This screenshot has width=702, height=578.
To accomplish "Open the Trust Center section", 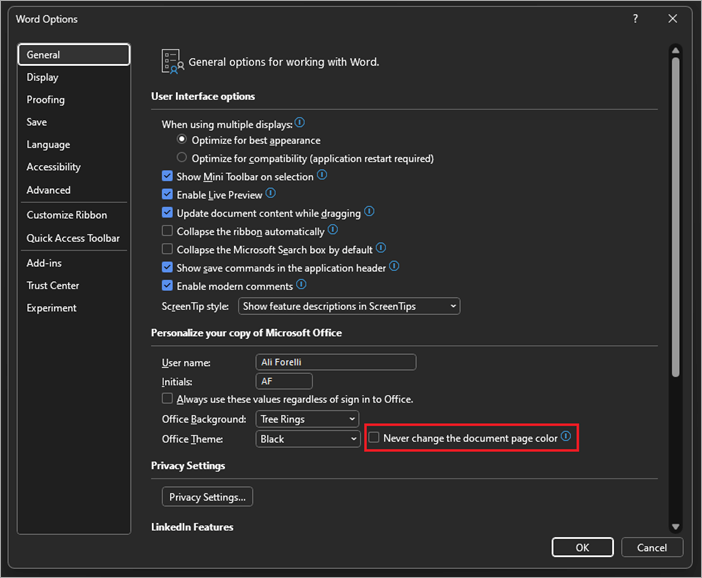I will [x=53, y=285].
